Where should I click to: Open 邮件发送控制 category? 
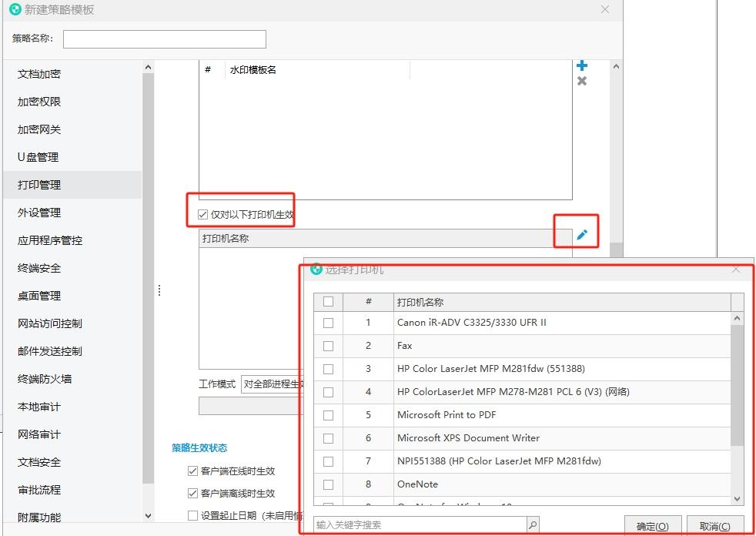pos(50,351)
